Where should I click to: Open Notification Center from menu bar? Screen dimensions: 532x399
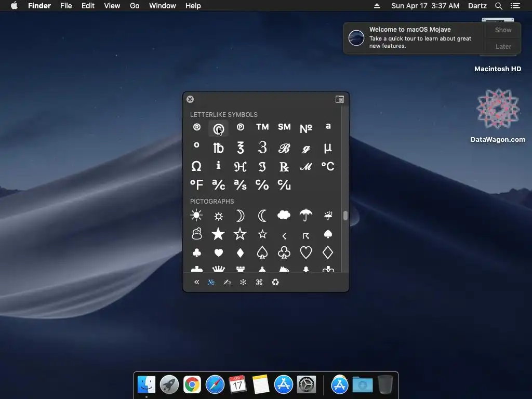[x=515, y=6]
